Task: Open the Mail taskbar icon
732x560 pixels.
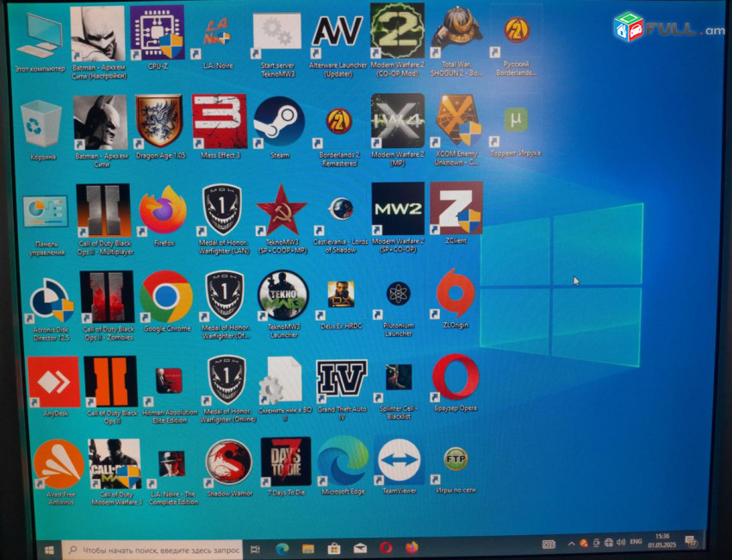Action: coord(360,548)
